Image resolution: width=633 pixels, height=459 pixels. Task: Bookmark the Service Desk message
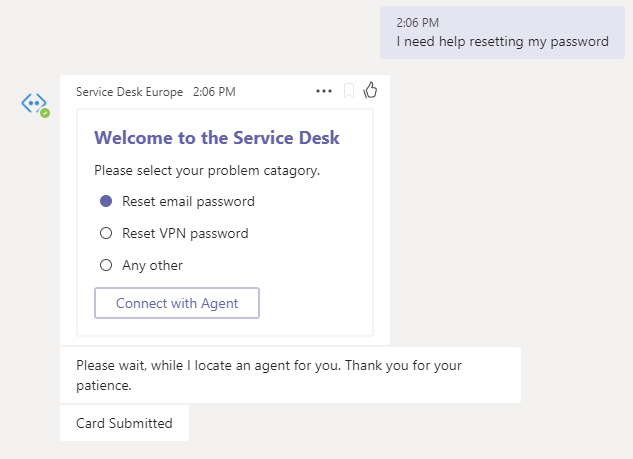[x=349, y=91]
